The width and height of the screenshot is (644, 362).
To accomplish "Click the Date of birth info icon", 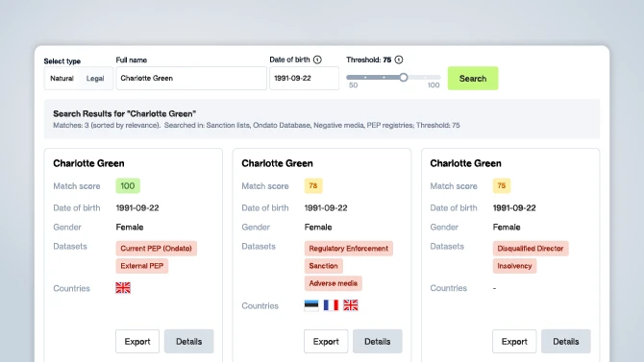I will tap(317, 60).
